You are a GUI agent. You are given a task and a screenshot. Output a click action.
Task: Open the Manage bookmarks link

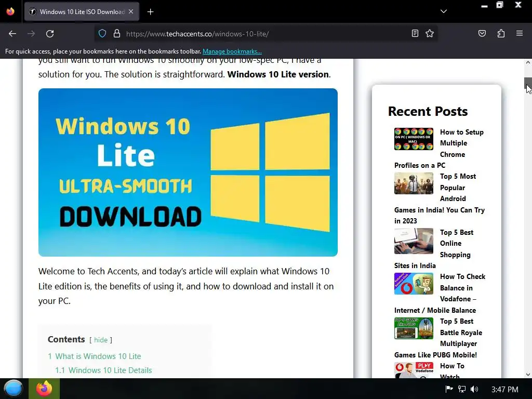[232, 51]
